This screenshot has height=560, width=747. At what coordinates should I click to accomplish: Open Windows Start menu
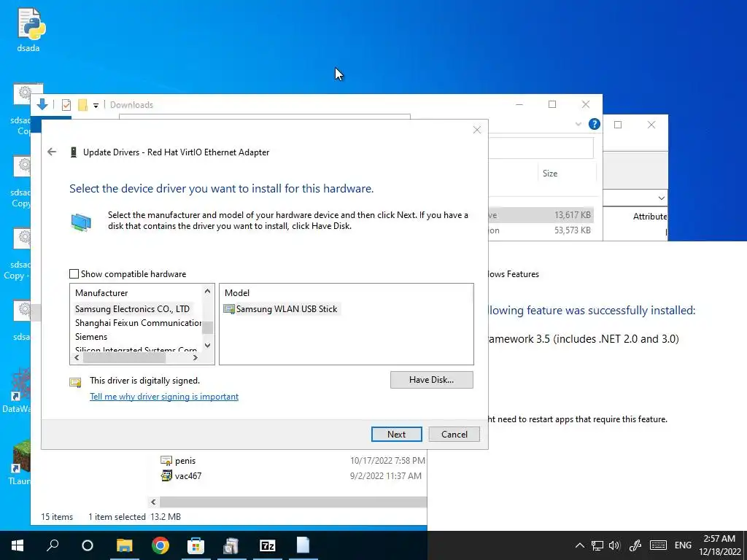pos(18,545)
